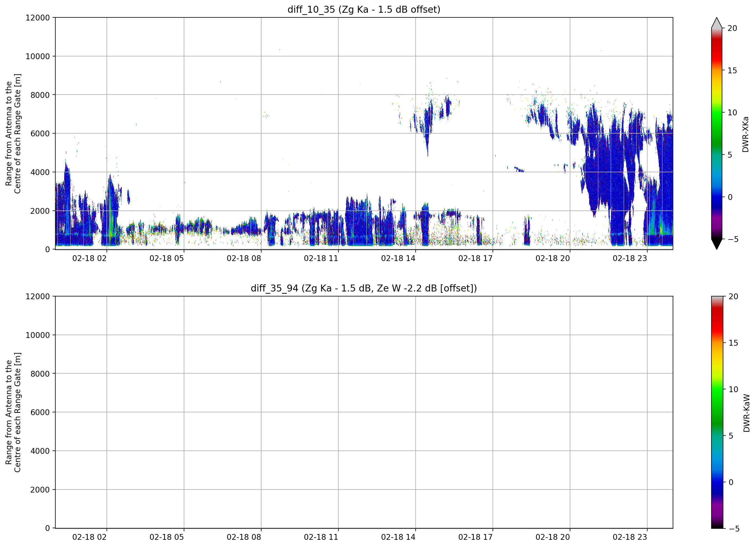Click the "DWR-KaW" colorbar label
Screen dimensions: 756x547
click(x=746, y=413)
